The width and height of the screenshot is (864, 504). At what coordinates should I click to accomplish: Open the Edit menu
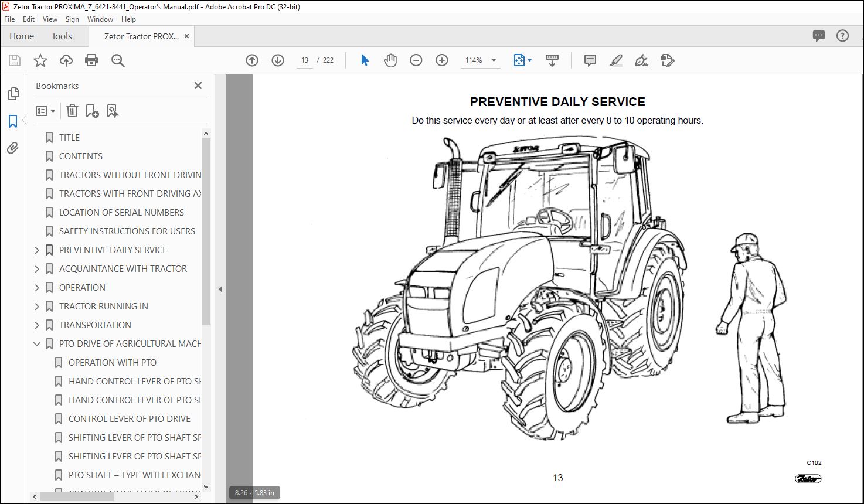(29, 19)
